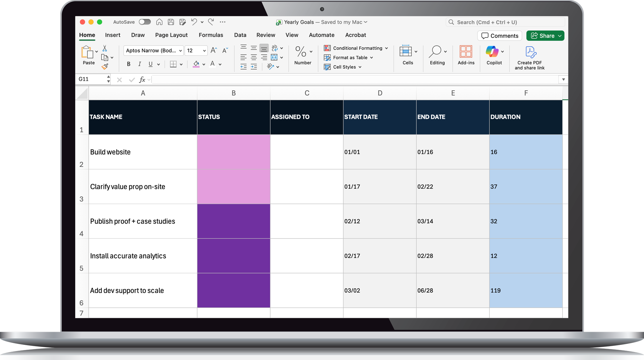This screenshot has height=360, width=644.
Task: Expand the font size dropdown
Action: (x=204, y=51)
